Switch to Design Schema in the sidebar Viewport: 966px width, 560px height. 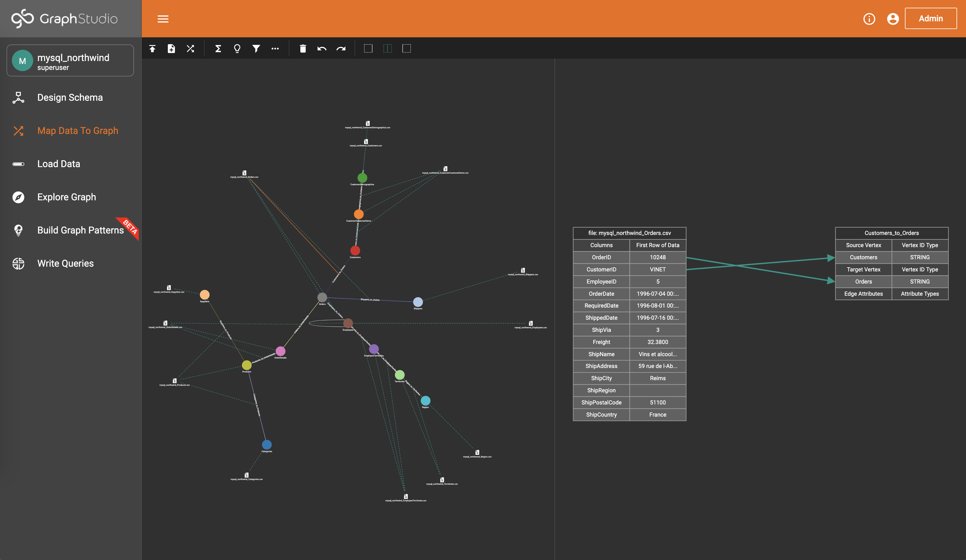pos(70,98)
